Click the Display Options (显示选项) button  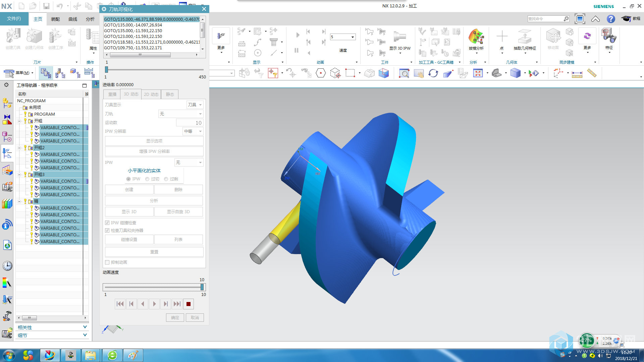pyautogui.click(x=154, y=141)
